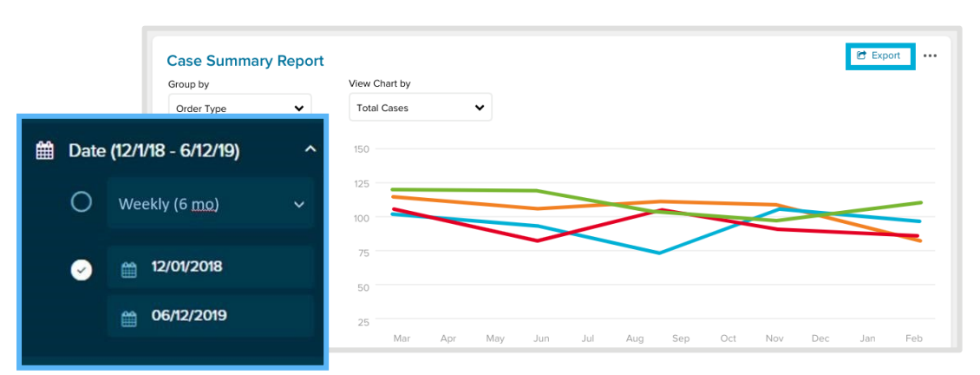Collapse the Date filter section chevron
Image resolution: width=980 pixels, height=375 pixels.
310,150
